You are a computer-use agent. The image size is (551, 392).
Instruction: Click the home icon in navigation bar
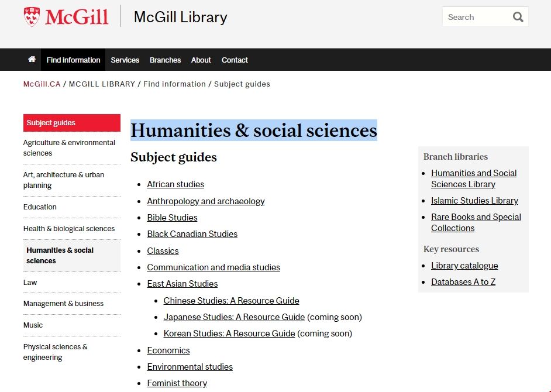click(32, 59)
